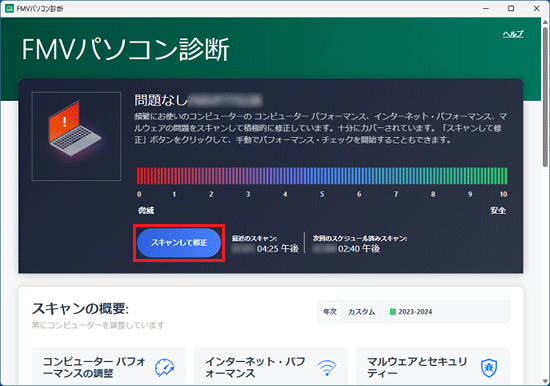
Task: Click the 安全 label under the gauge
Action: [x=498, y=211]
